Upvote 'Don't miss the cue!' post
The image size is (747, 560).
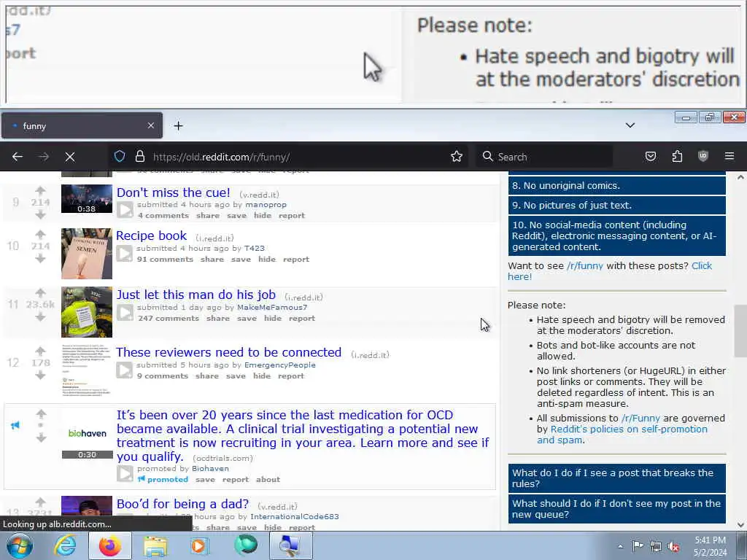point(41,190)
